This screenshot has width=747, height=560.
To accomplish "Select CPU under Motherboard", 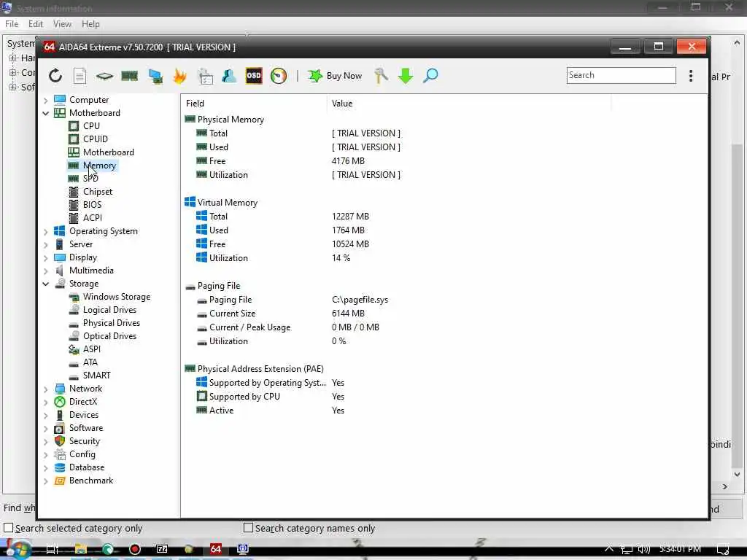I will coord(91,125).
